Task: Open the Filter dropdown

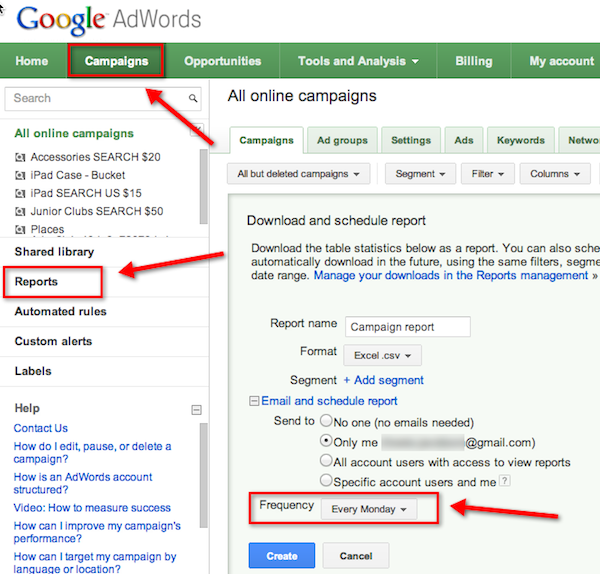Action: (488, 174)
